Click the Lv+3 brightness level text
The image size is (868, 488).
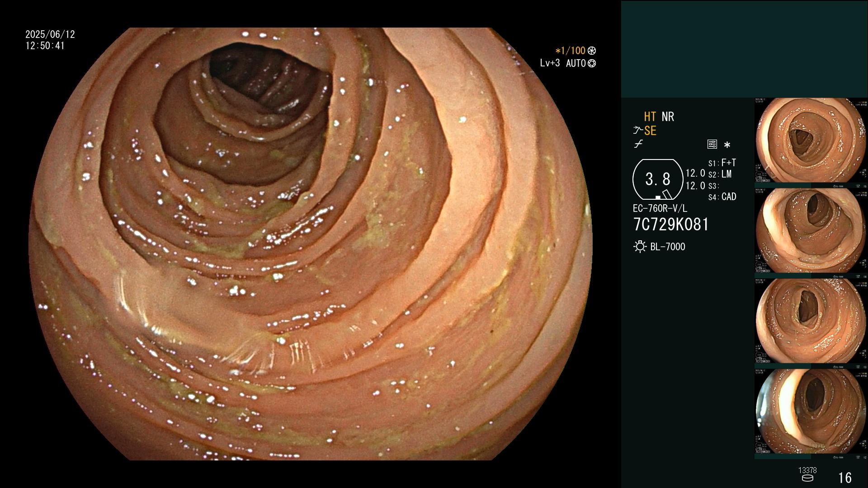tap(550, 63)
